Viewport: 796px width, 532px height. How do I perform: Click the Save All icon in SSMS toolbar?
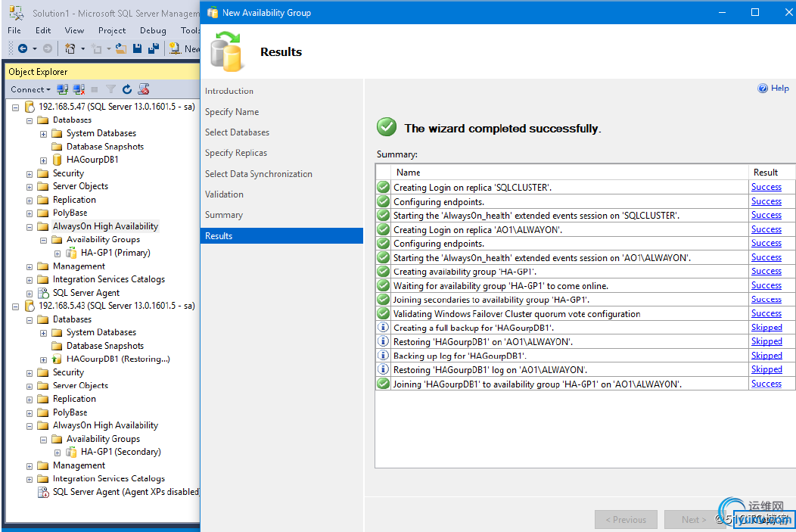[154, 48]
